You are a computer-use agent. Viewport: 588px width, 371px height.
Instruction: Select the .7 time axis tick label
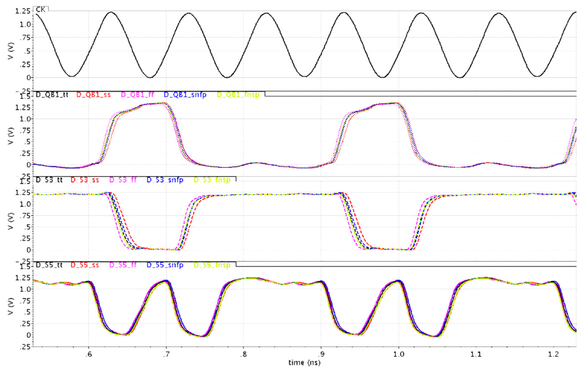166,354
